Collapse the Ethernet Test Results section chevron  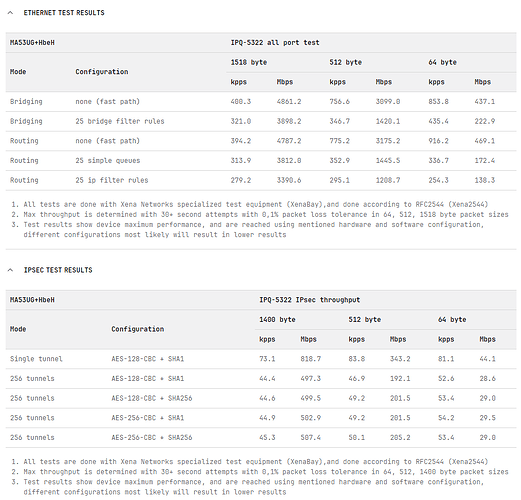click(10, 13)
